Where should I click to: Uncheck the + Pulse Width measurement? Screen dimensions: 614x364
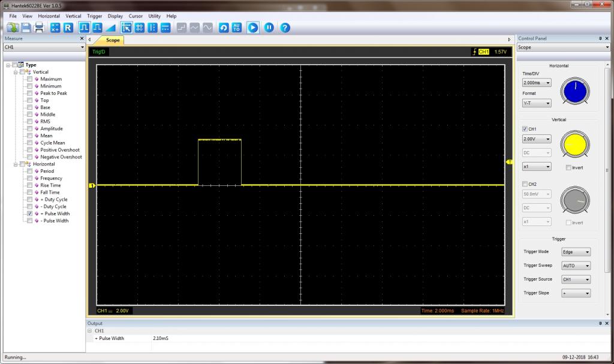[29, 213]
